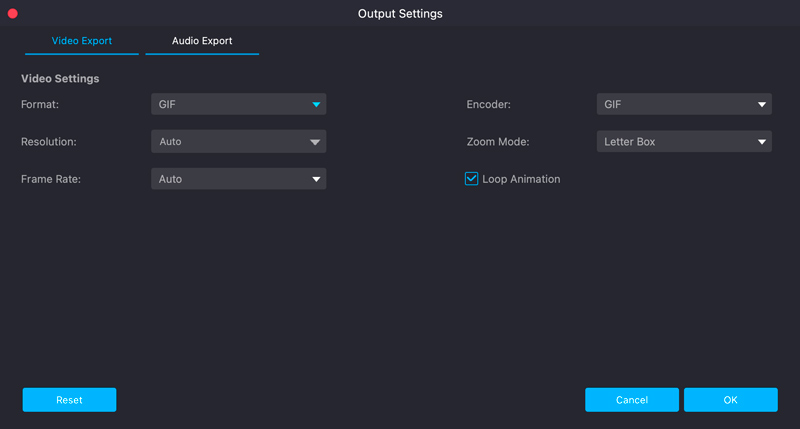Switch to the Audio Export tab

pos(202,41)
